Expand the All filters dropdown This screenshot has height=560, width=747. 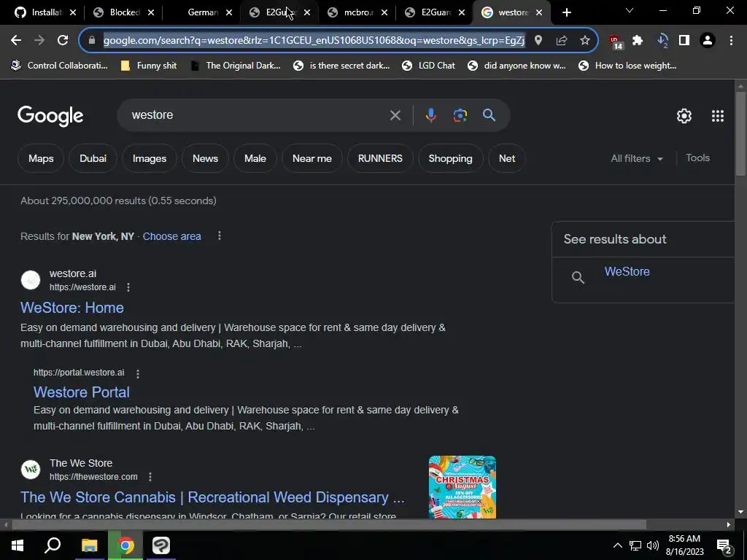[x=637, y=158]
